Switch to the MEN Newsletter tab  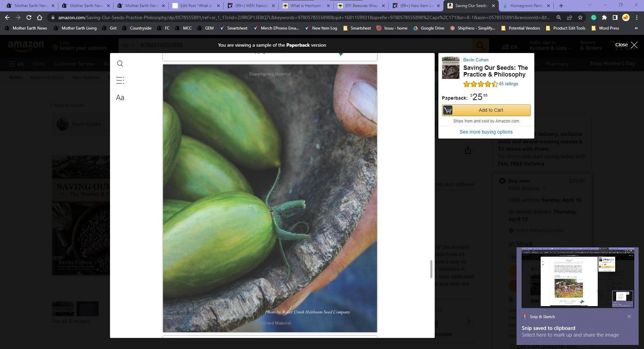pos(252,6)
